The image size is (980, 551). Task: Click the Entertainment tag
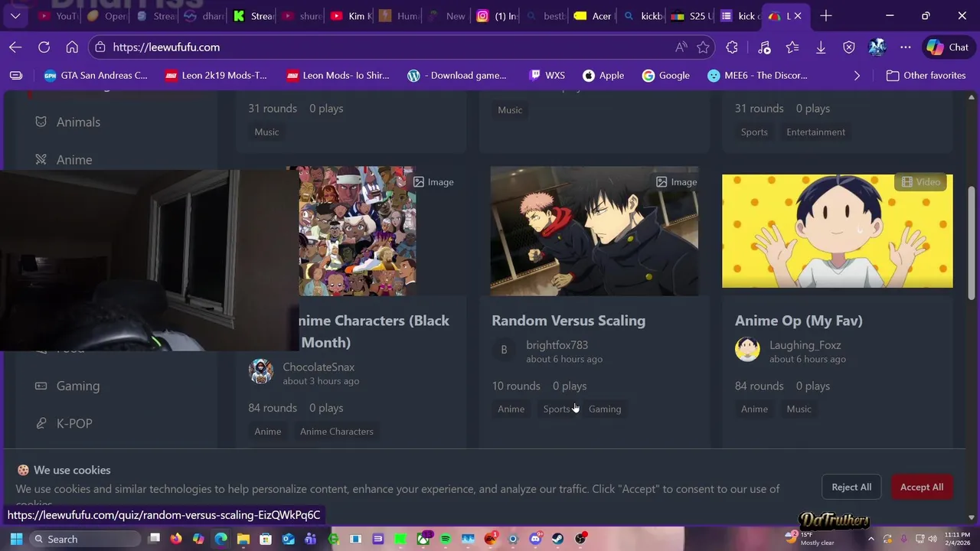(x=815, y=132)
